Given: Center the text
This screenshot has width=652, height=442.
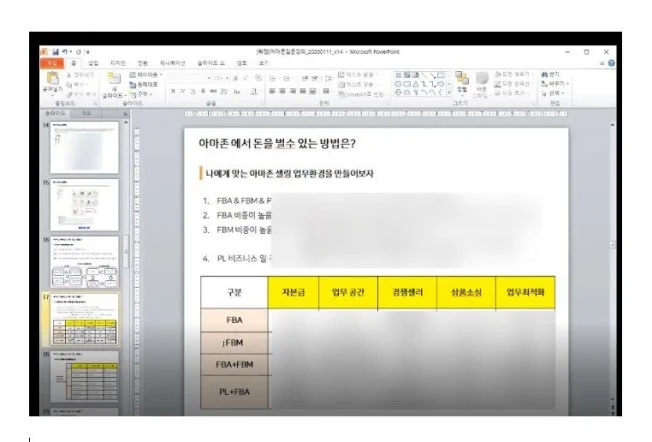Looking at the screenshot, I should (x=282, y=91).
